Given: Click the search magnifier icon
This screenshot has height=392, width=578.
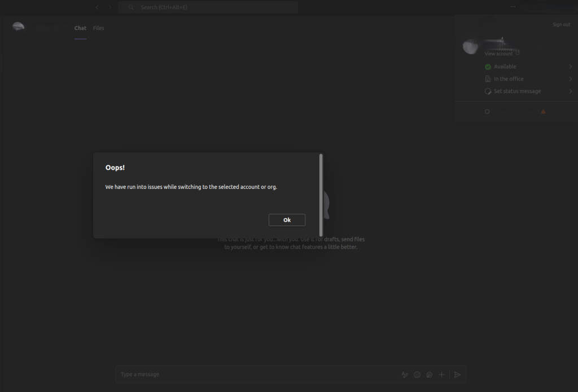Looking at the screenshot, I should tap(131, 7).
